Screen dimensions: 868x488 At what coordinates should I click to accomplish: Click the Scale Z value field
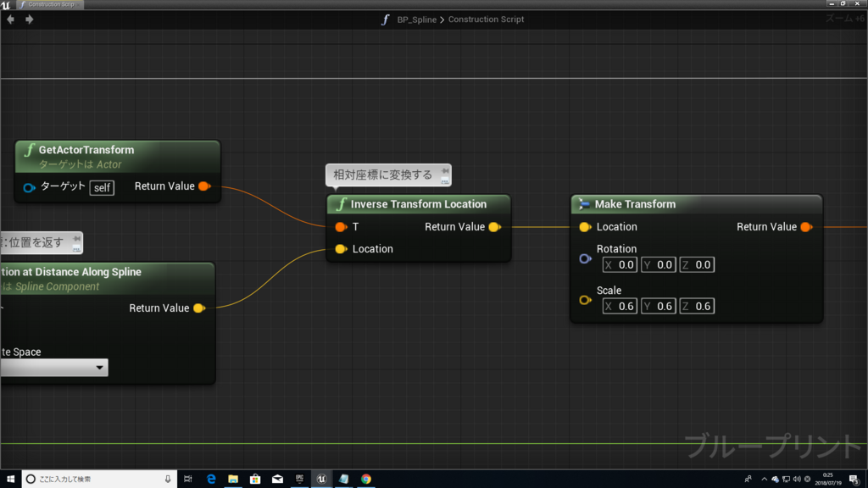point(697,307)
